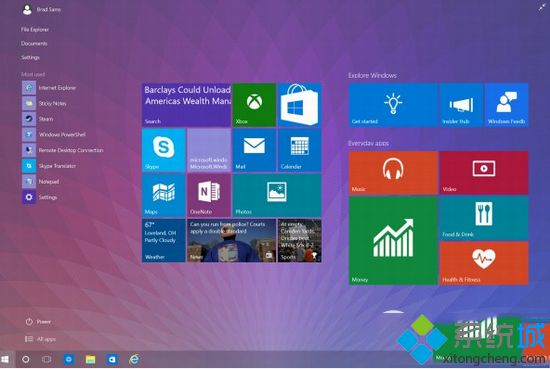Open the Power options
550x369 pixels.
38,322
